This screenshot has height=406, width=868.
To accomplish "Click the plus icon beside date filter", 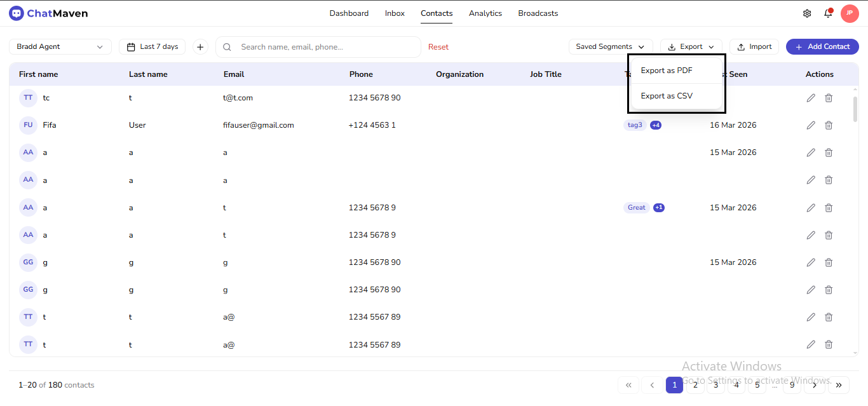I will point(200,46).
